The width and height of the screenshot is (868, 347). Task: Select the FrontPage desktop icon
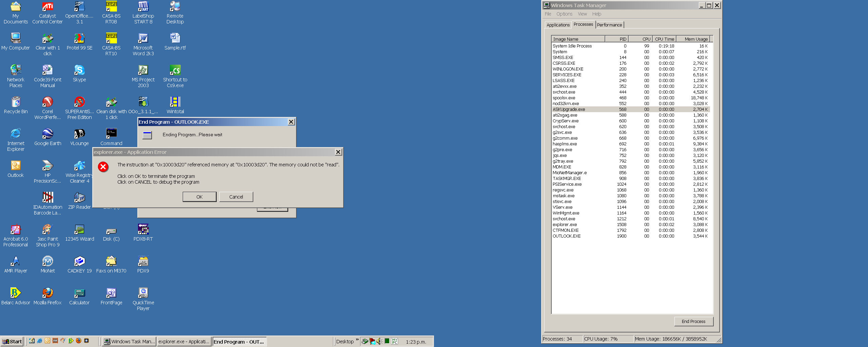click(x=111, y=297)
